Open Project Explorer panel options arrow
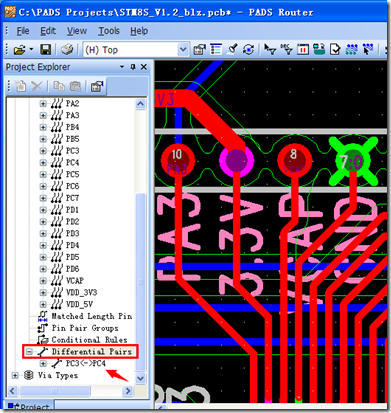Image resolution: width=391 pixels, height=413 pixels. click(x=122, y=67)
